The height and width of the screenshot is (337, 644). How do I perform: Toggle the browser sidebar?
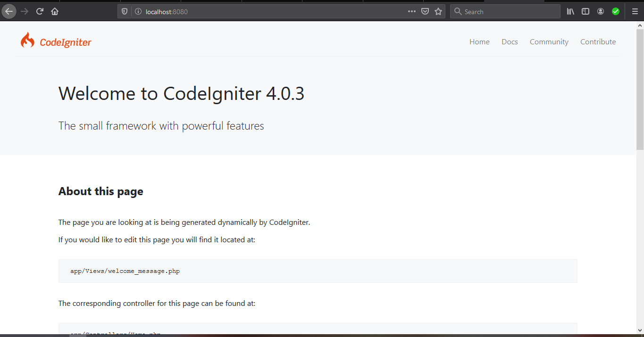(x=585, y=11)
